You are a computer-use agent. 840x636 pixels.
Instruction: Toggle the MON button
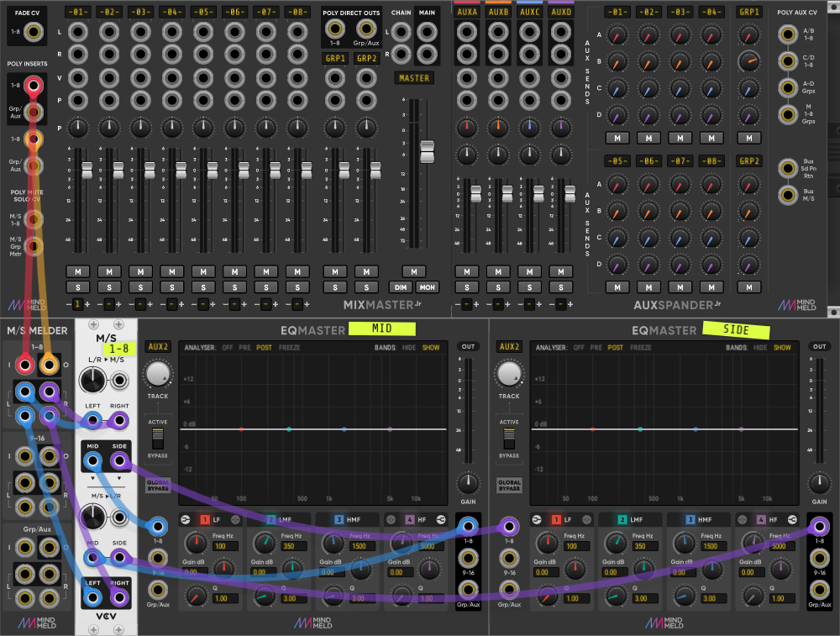coord(427,287)
